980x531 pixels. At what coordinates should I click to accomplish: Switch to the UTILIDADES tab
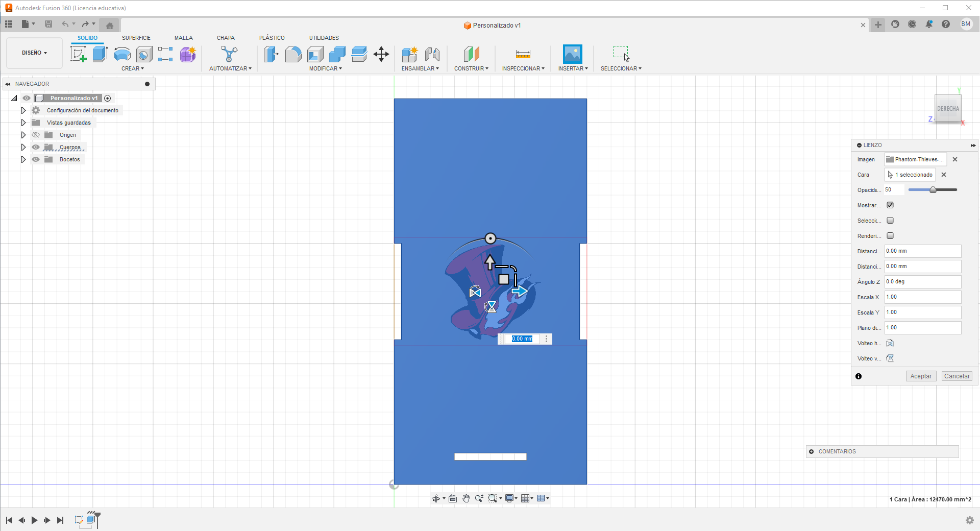click(324, 38)
